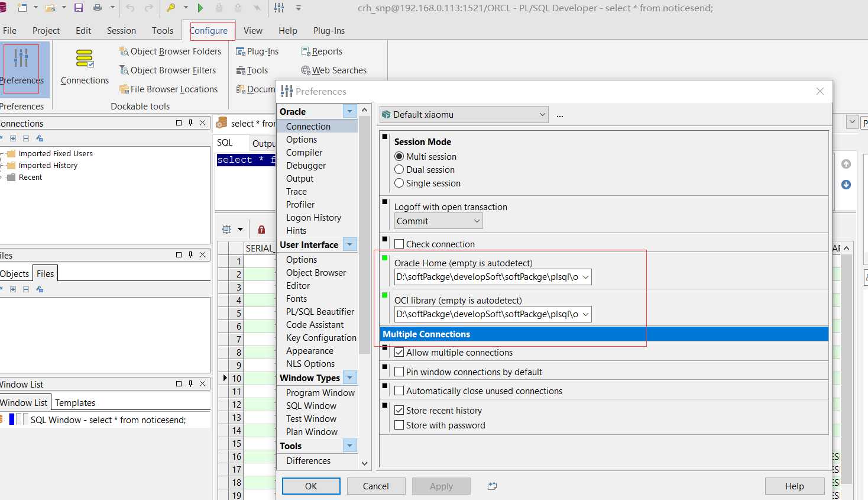This screenshot has width=868, height=500.
Task: Select the Dual session radio button
Action: 399,170
